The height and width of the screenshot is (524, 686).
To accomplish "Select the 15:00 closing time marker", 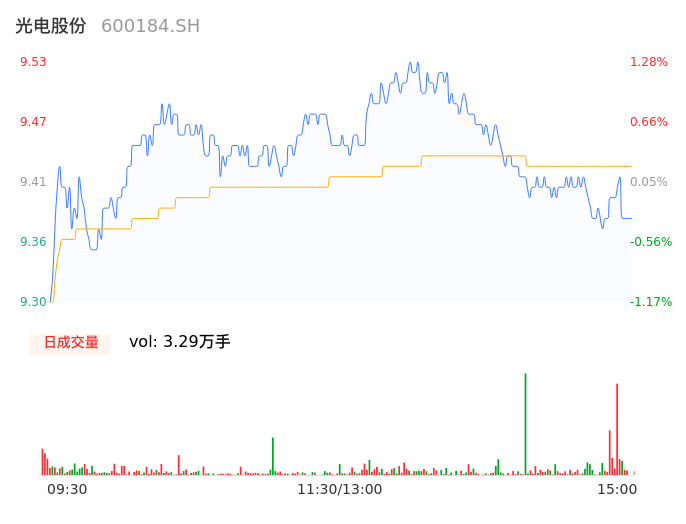I will (x=617, y=489).
